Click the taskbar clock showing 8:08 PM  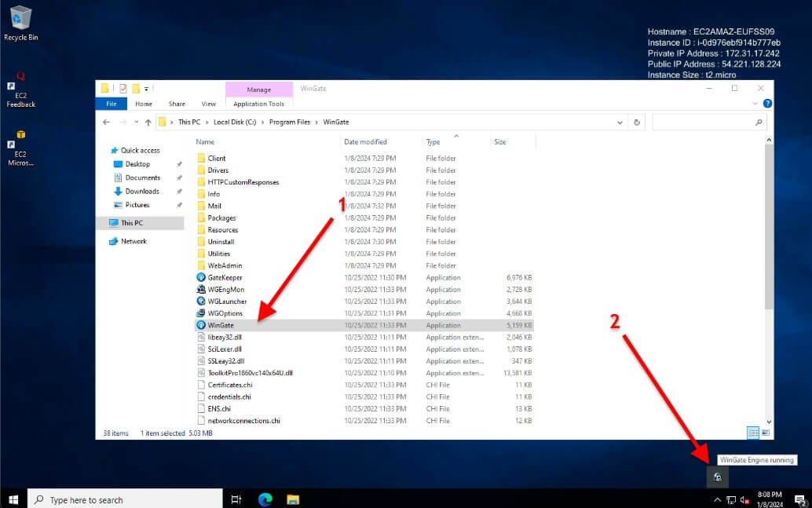click(770, 499)
